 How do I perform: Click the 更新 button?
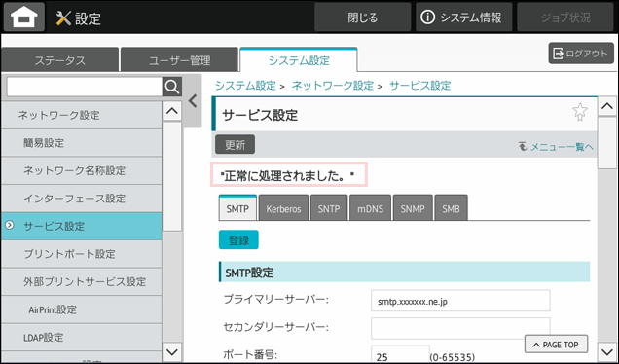(x=235, y=144)
